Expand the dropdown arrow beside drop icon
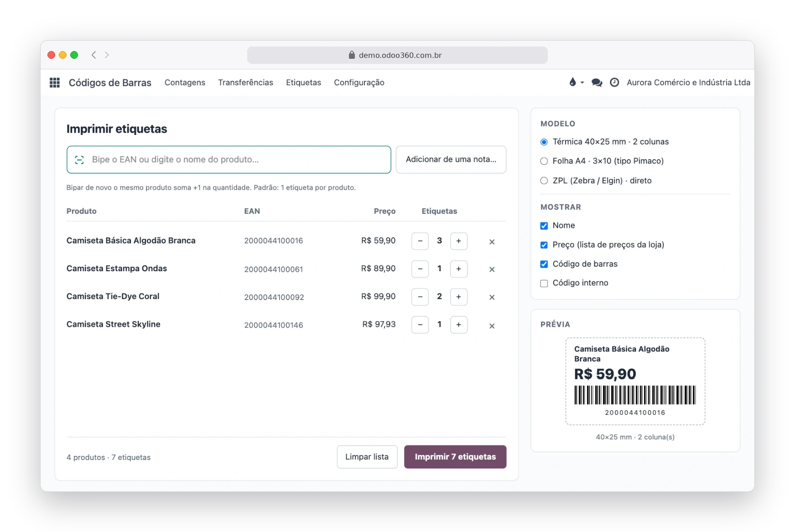Image resolution: width=795 pixels, height=532 pixels. 582,83
